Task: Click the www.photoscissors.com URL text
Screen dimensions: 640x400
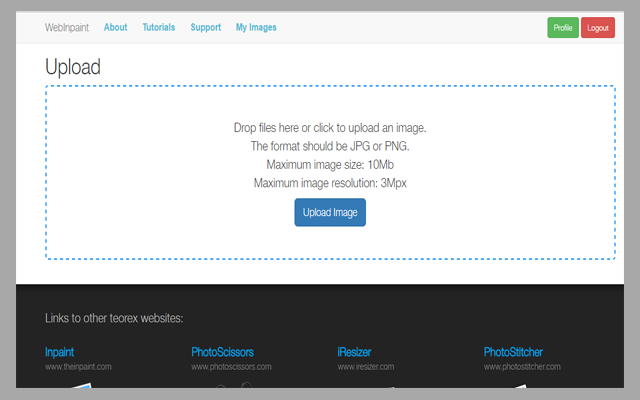Action: 231,367
